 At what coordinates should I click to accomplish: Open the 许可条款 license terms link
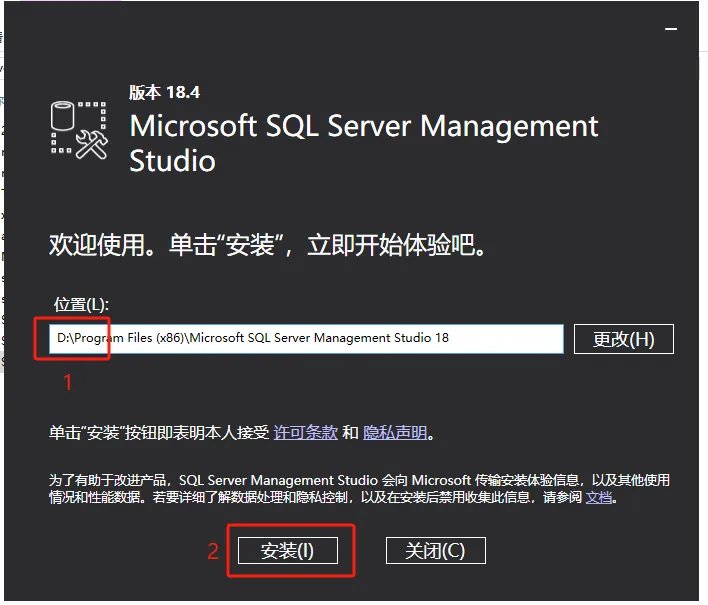(305, 433)
